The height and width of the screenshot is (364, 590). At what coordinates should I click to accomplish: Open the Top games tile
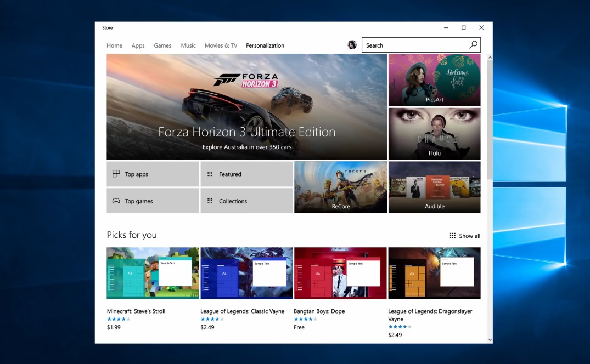point(153,201)
